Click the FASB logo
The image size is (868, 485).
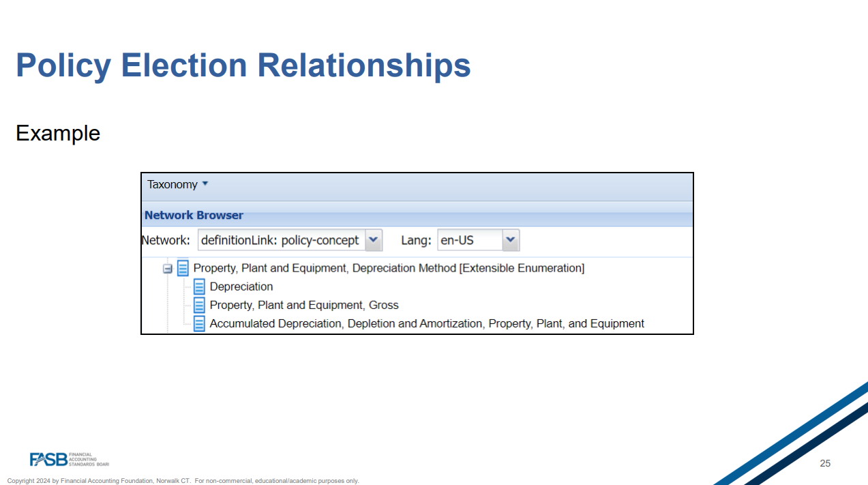pyautogui.click(x=69, y=459)
